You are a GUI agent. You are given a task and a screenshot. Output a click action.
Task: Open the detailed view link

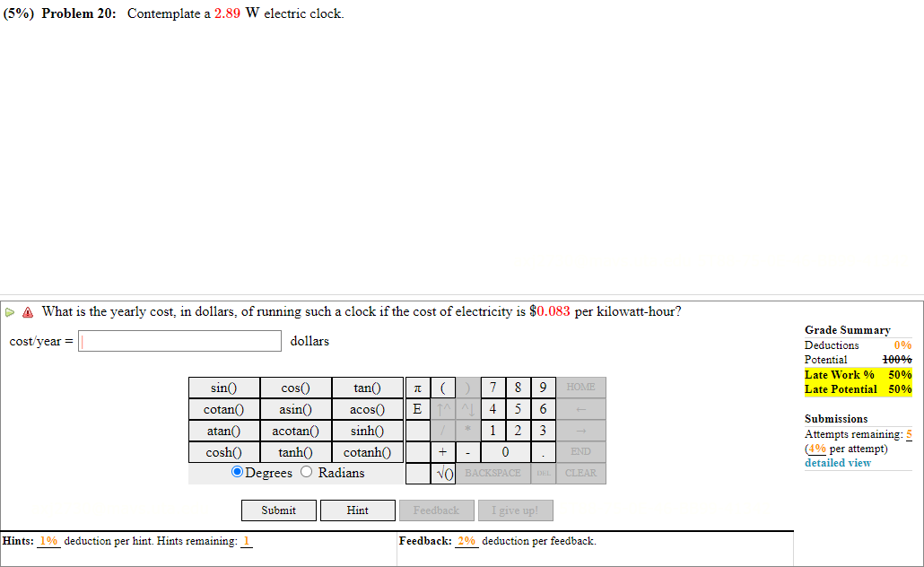(837, 462)
